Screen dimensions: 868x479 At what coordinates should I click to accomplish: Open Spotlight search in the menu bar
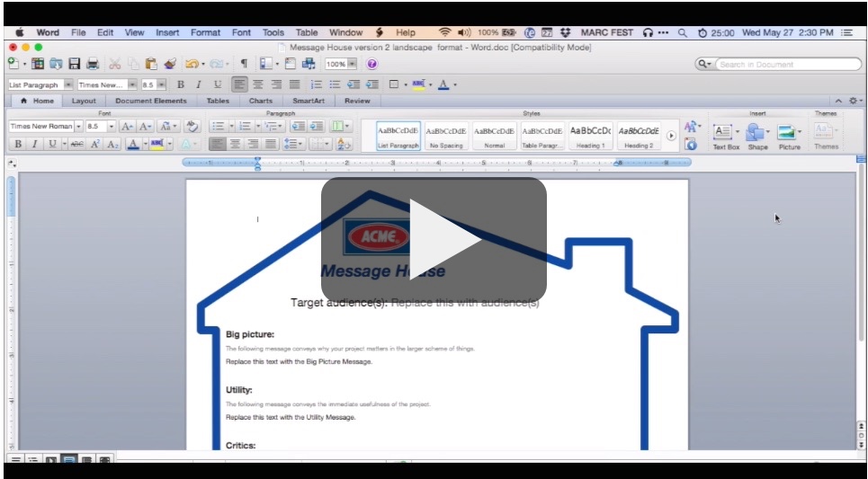[x=683, y=32]
